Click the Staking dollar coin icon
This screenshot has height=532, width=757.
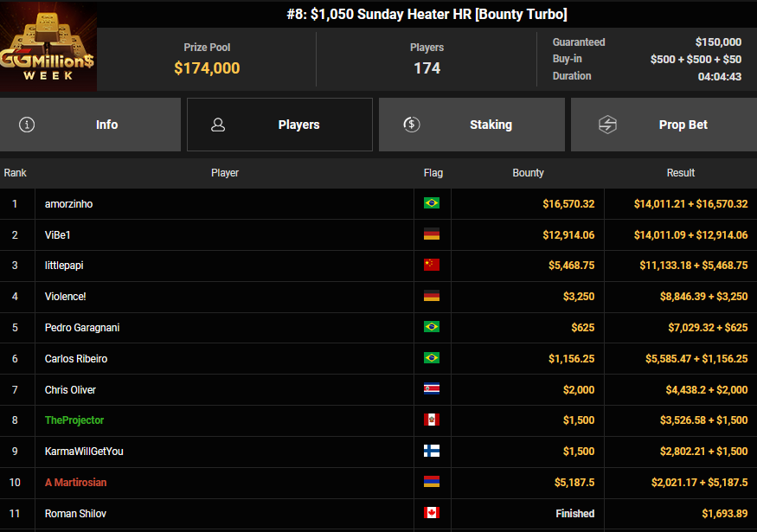tap(412, 125)
